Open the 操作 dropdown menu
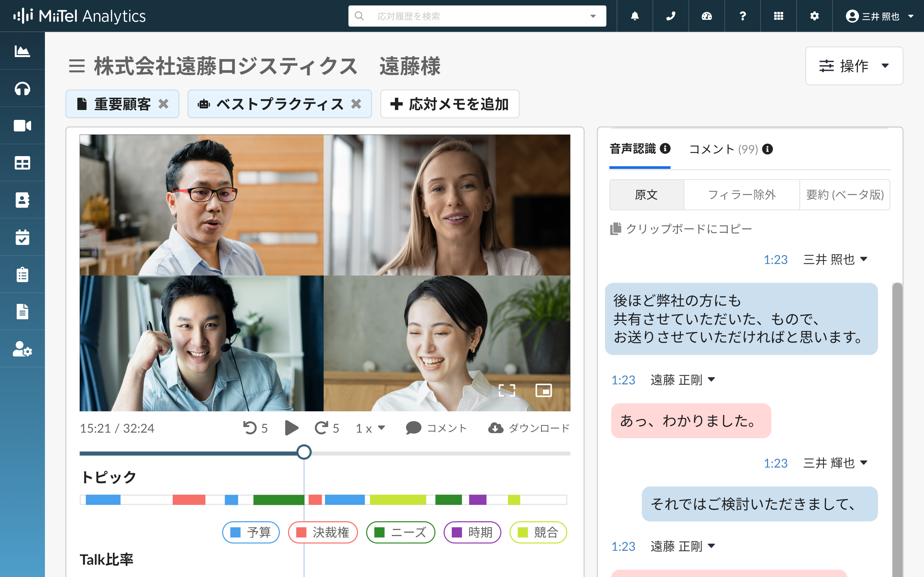The height and width of the screenshot is (577, 924). pyautogui.click(x=854, y=66)
